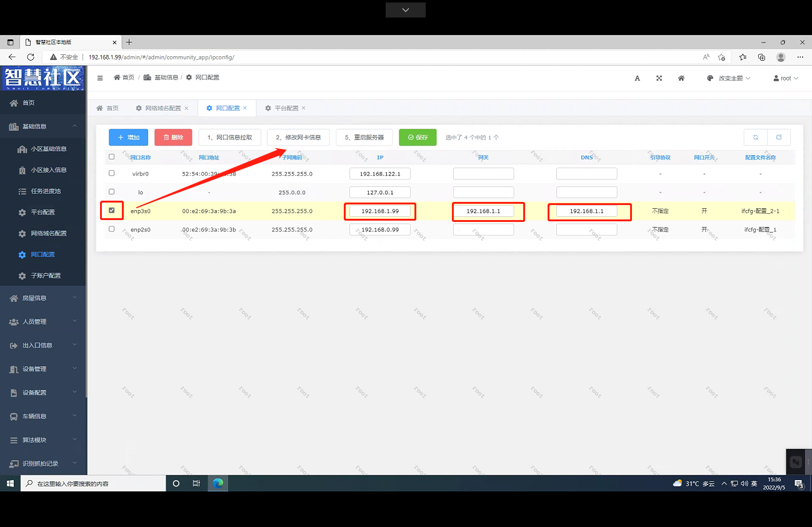This screenshot has height=527, width=812.
Task: Click the export icon button beside refresh
Action: [779, 138]
